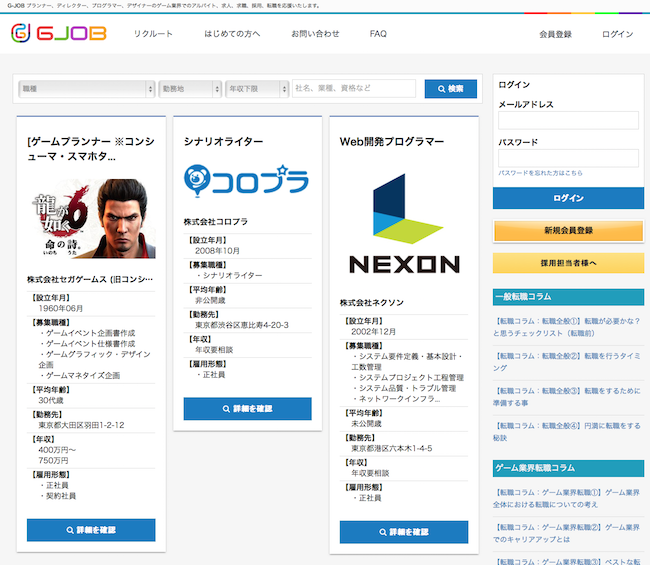Click 詳細を確認 on the セガゲームス card
This screenshot has width=650, height=565.
point(91,530)
